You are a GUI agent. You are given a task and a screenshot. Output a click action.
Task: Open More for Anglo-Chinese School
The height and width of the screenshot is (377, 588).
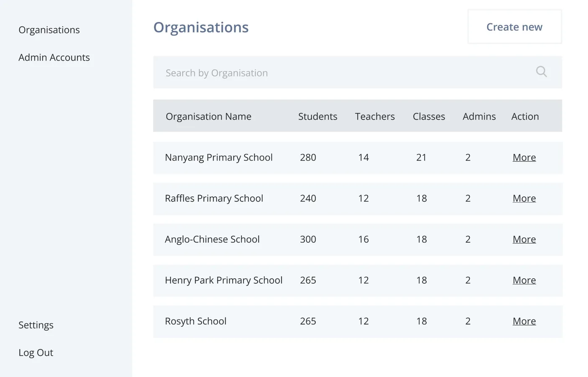(x=524, y=239)
